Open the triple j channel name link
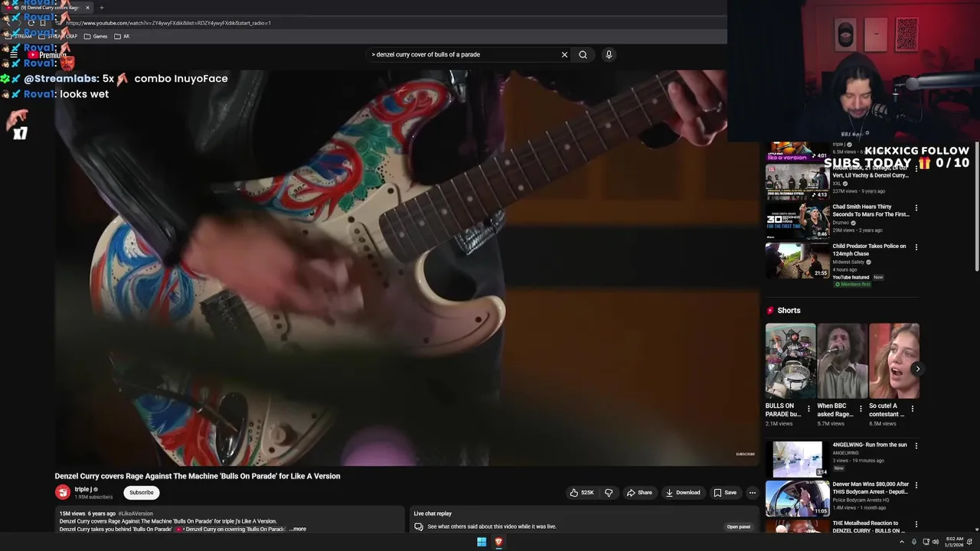The image size is (980, 551). [x=83, y=489]
